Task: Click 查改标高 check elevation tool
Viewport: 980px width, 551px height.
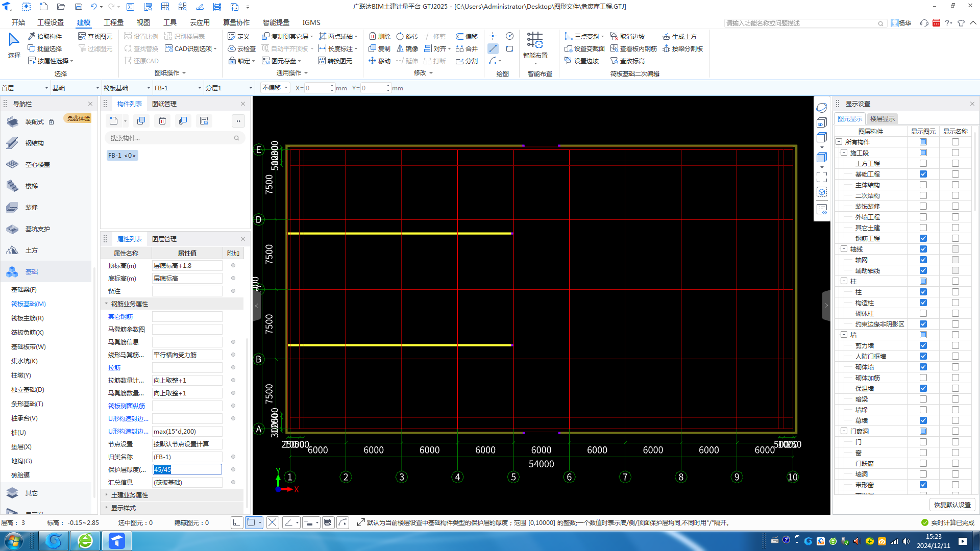Action: click(x=627, y=61)
